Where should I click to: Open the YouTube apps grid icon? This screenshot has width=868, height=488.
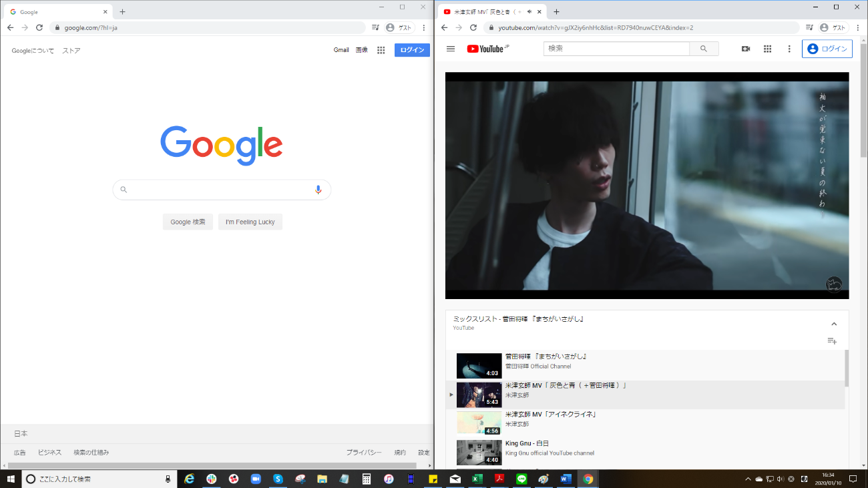pyautogui.click(x=768, y=49)
